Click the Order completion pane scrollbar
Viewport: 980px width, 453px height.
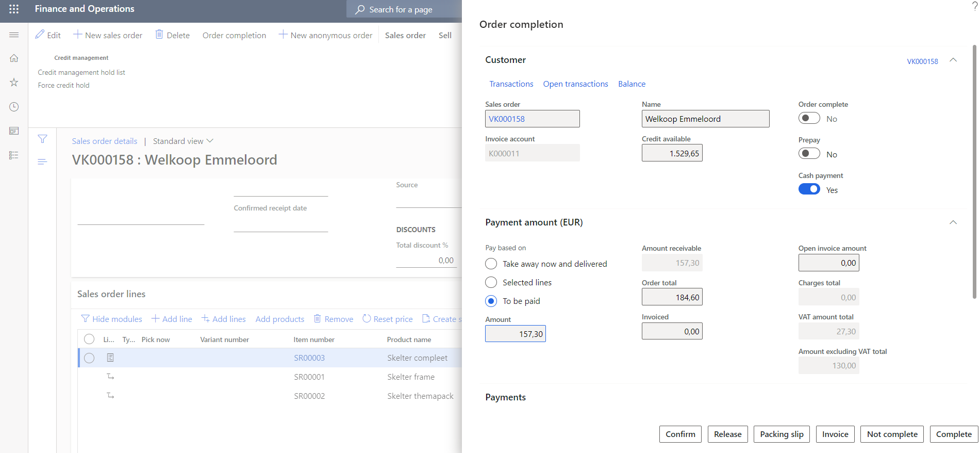pos(974,170)
